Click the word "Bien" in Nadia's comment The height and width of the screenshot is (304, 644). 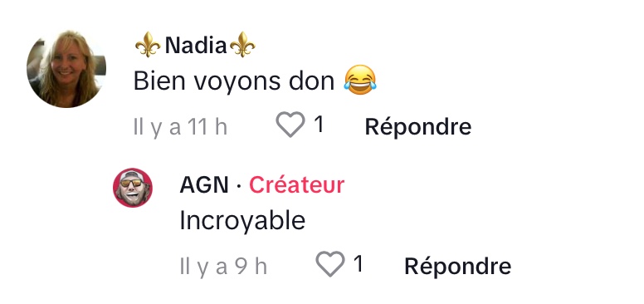[x=159, y=81]
